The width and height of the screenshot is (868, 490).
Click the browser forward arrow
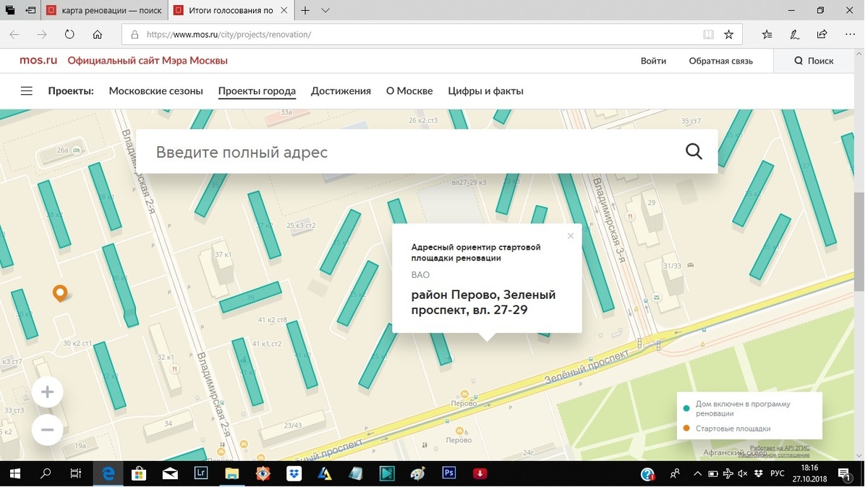[42, 34]
